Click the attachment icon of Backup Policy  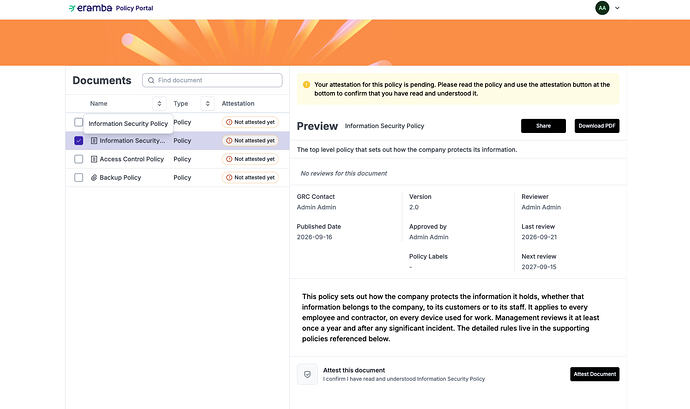click(x=94, y=177)
